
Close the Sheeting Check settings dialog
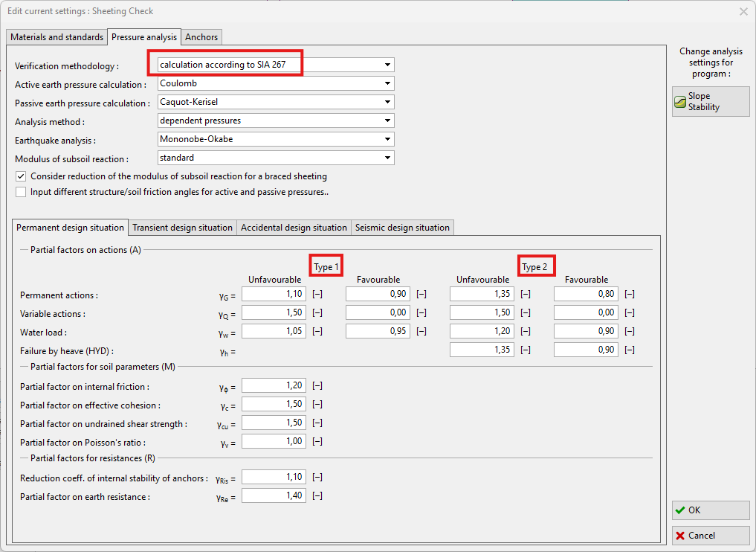click(x=743, y=11)
